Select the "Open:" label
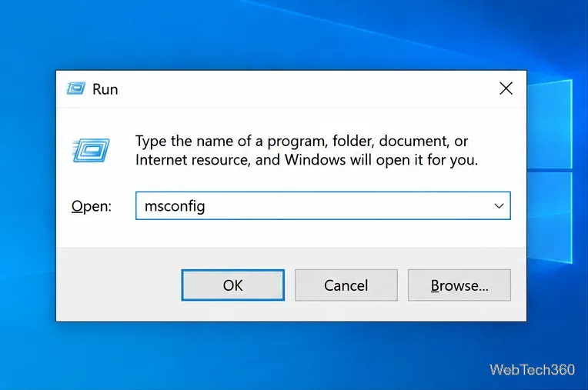Viewport: 588px width, 390px height. click(92, 206)
